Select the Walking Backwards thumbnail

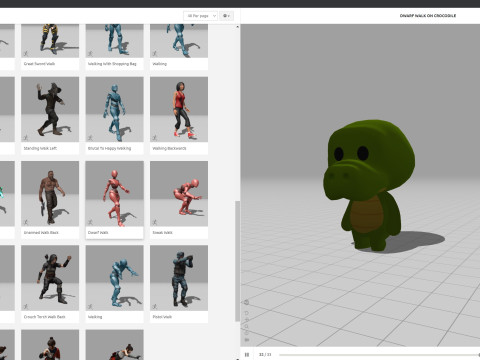[179, 109]
